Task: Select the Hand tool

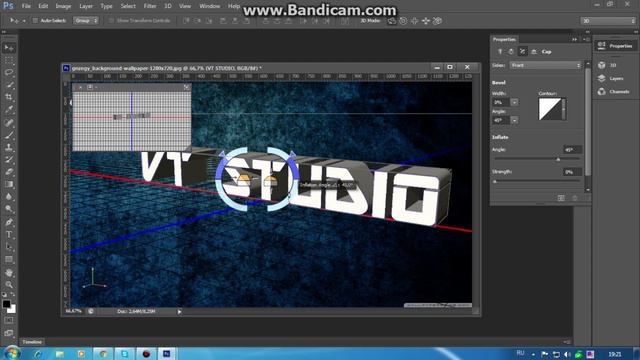Action: click(9, 273)
